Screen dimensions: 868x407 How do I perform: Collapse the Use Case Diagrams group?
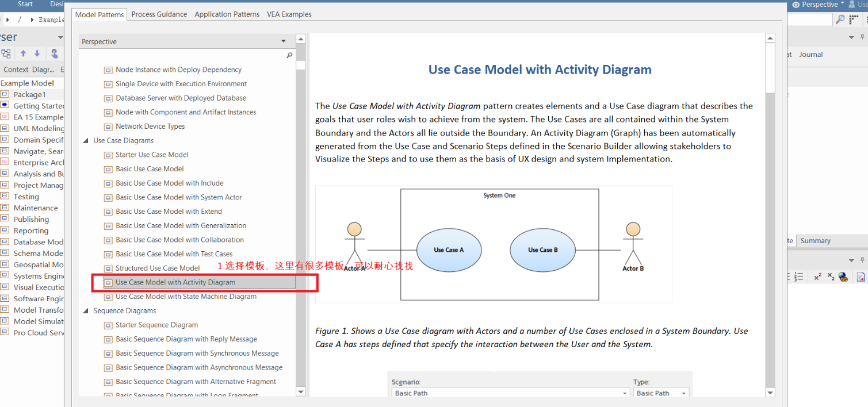(86, 141)
